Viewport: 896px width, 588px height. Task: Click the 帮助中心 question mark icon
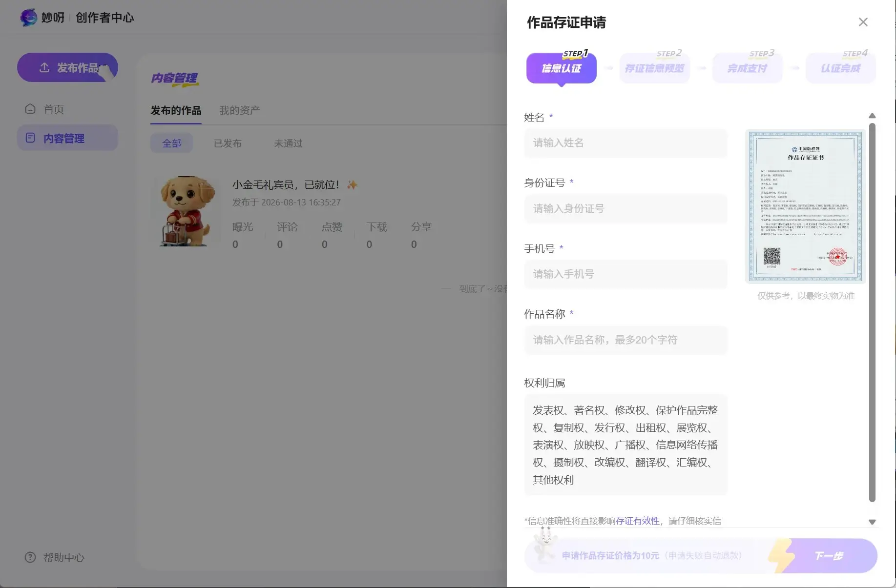pos(30,557)
